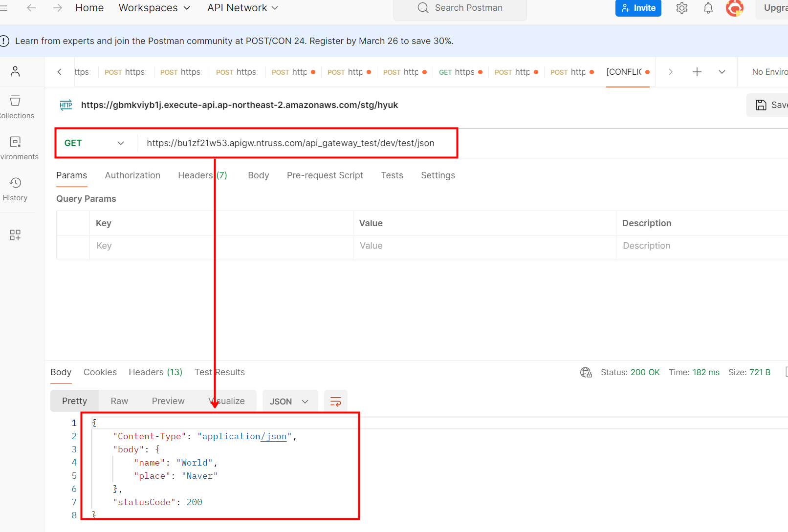The image size is (788, 532).
Task: Select the Pretty response view
Action: [x=74, y=401]
